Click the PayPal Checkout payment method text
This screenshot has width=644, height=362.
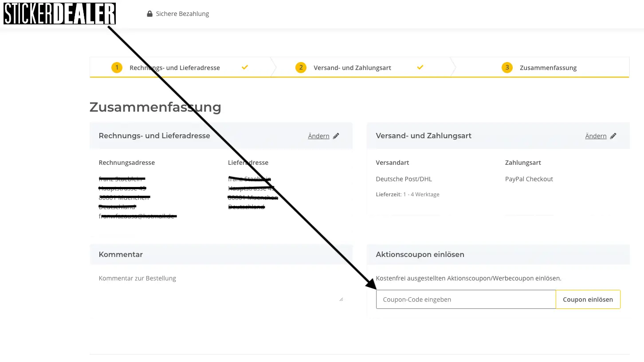[529, 179]
